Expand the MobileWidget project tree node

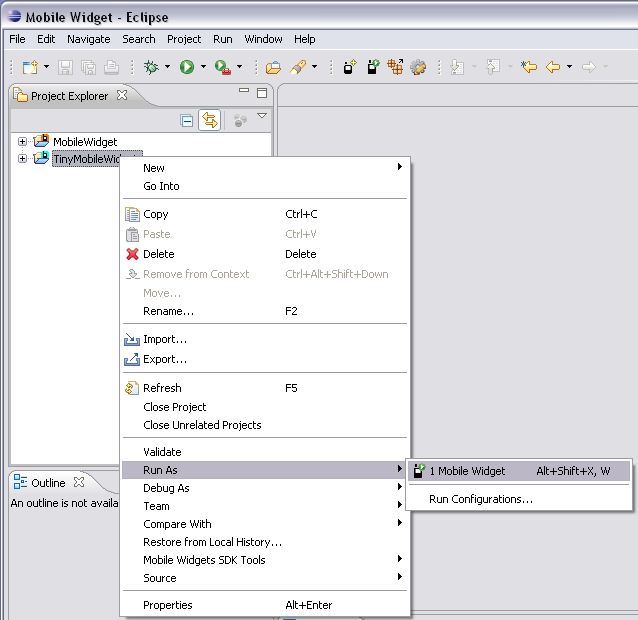[22, 142]
